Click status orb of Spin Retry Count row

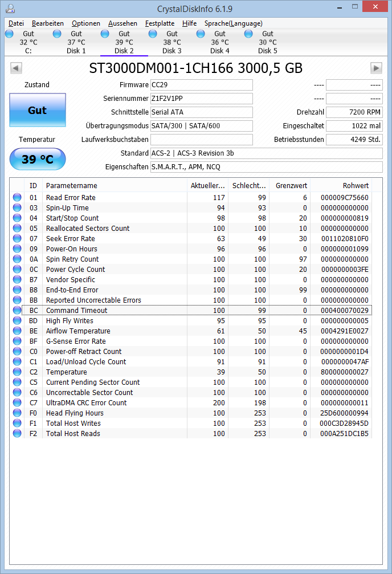coord(17,259)
